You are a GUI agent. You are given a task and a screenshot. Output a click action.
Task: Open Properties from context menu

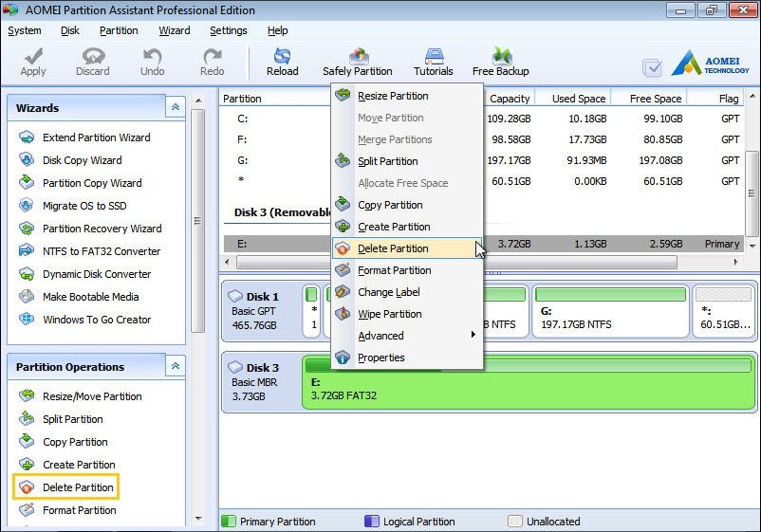(x=407, y=358)
